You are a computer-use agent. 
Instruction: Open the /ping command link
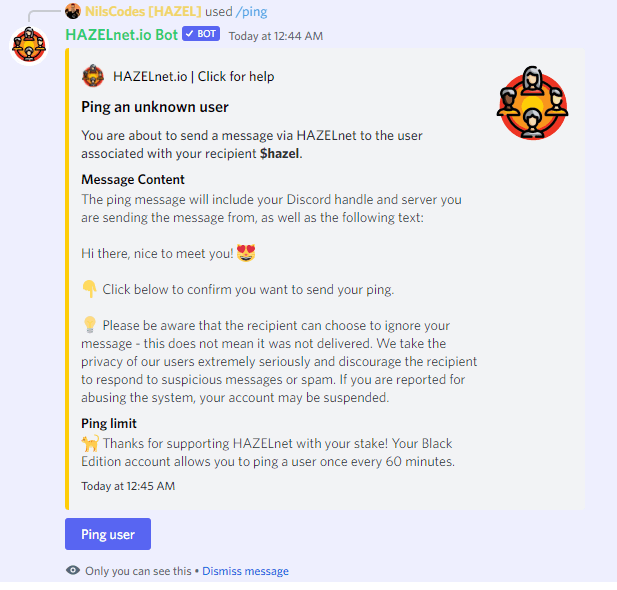tap(251, 12)
